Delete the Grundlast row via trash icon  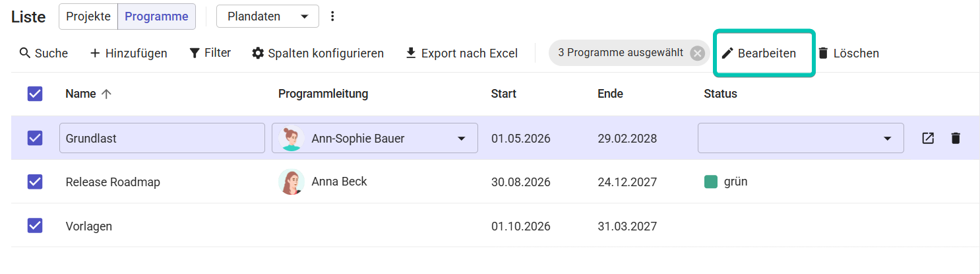click(x=956, y=138)
